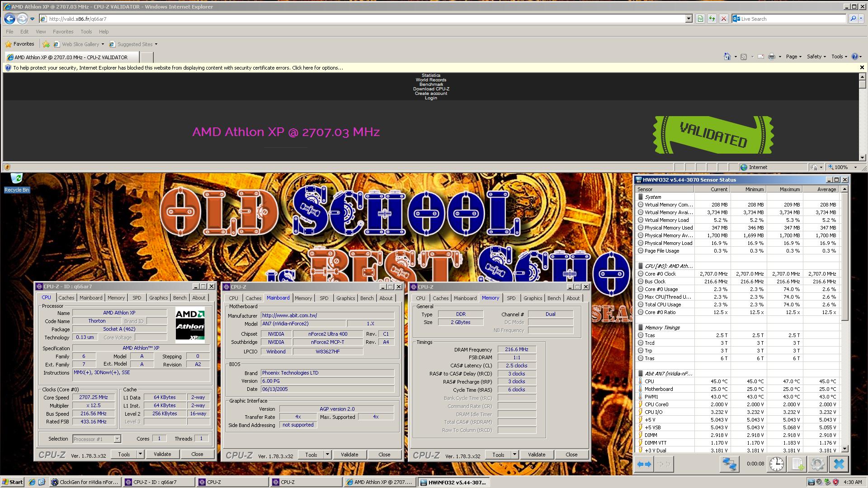Click the IE forward navigation button
Image resolution: width=868 pixels, height=488 pixels.
pyautogui.click(x=22, y=19)
